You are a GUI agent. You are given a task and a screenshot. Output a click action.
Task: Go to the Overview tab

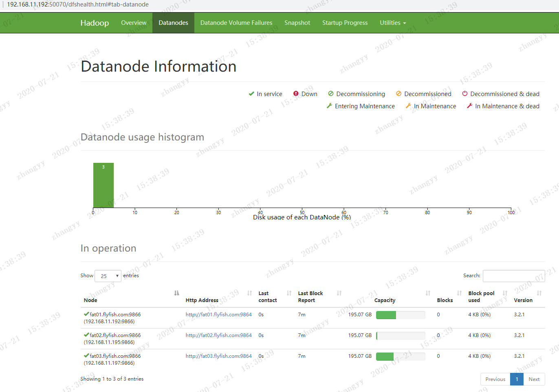(134, 23)
